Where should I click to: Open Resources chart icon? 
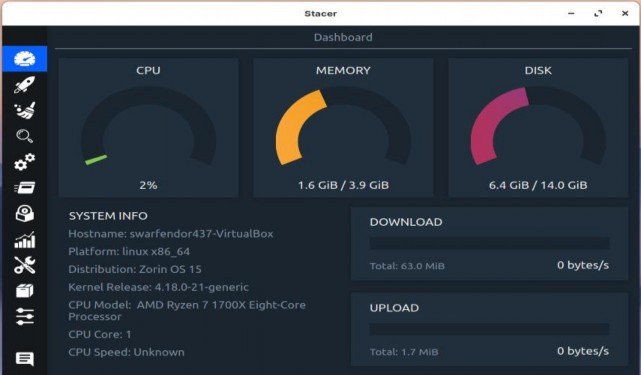[25, 240]
